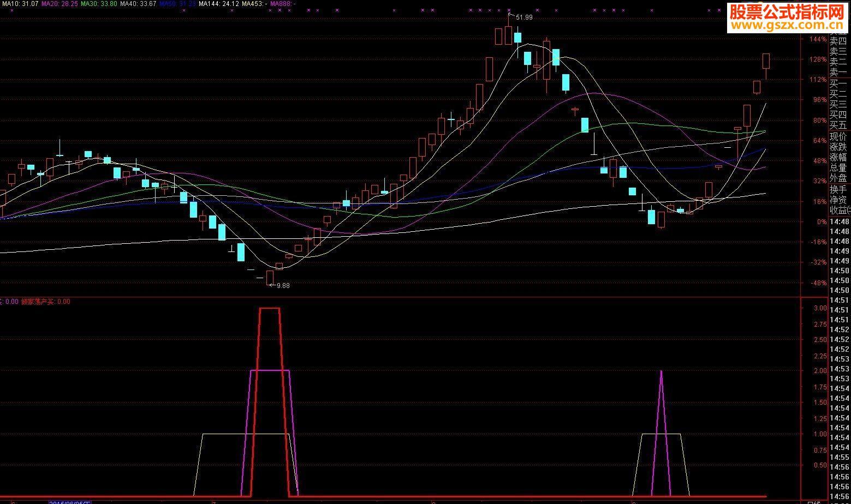This screenshot has height=504, width=851.
Task: Select the MA888 indicator label
Action: [x=283, y=3]
